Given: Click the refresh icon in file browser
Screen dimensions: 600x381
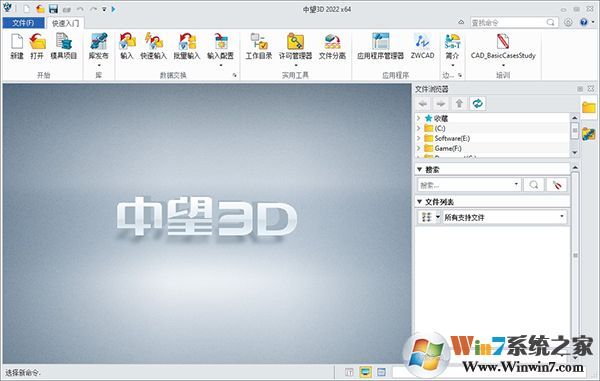Looking at the screenshot, I should 478,103.
